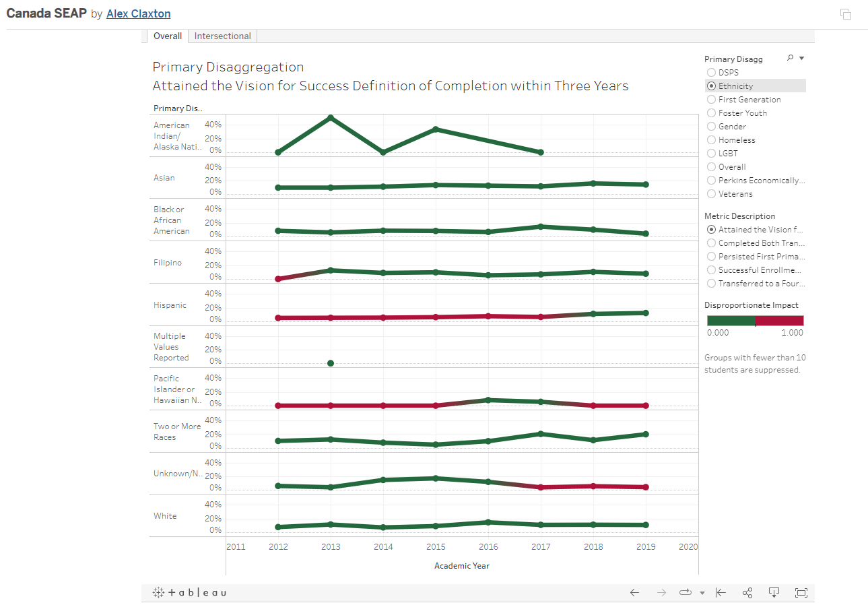868x605 pixels.
Task: Click the search icon for Primary Disagg filter
Action: 790,59
